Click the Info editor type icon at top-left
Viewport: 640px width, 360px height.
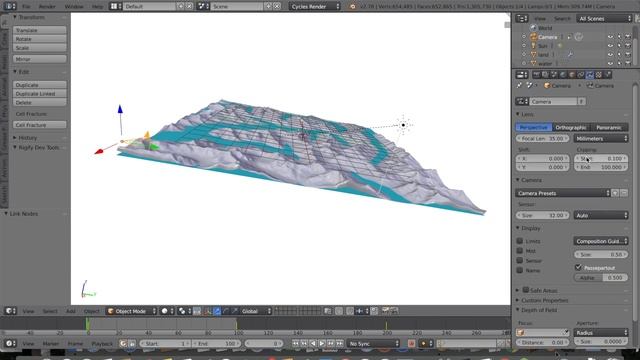point(10,6)
